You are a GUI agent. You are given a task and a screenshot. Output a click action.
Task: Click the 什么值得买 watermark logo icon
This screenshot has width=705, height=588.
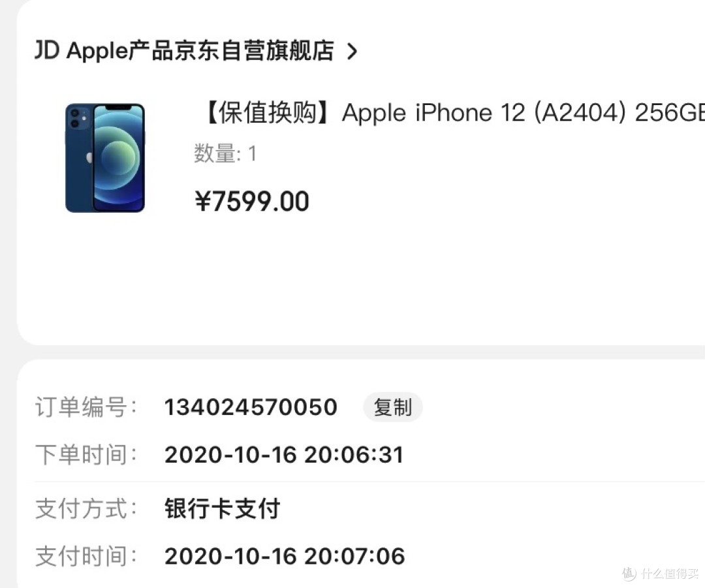pos(629,573)
